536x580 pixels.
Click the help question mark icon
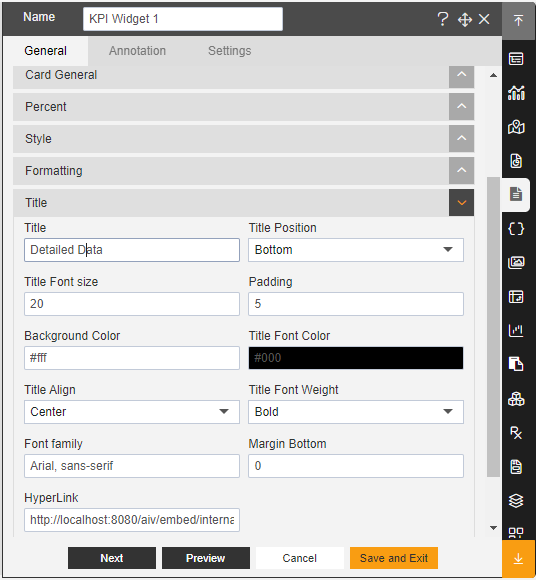[443, 19]
